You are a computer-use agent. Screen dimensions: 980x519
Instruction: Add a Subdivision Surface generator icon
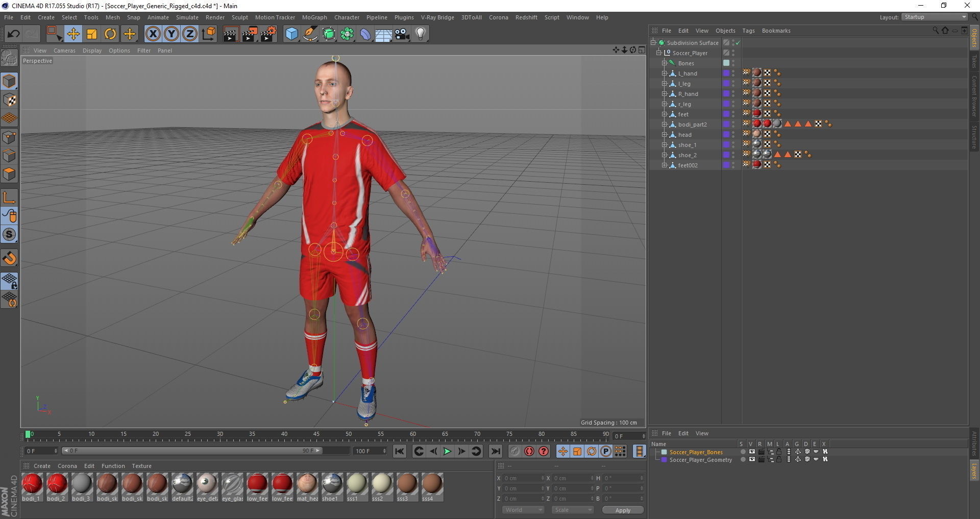pyautogui.click(x=329, y=34)
